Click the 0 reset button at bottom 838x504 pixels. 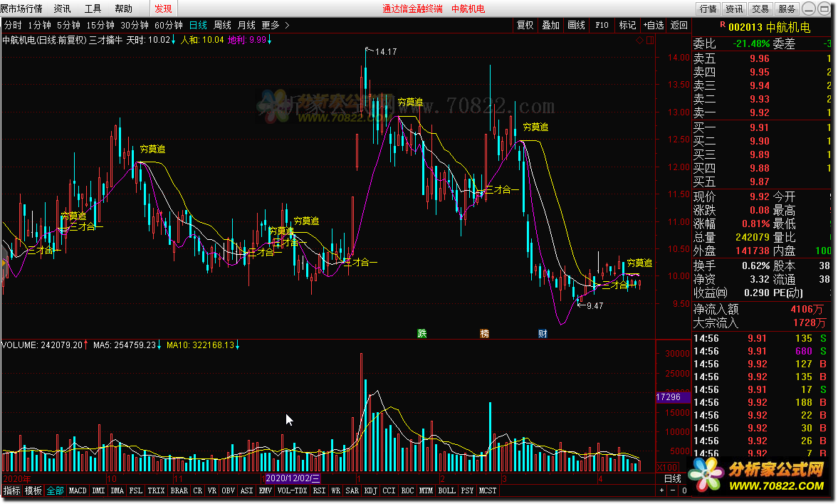(x=684, y=490)
